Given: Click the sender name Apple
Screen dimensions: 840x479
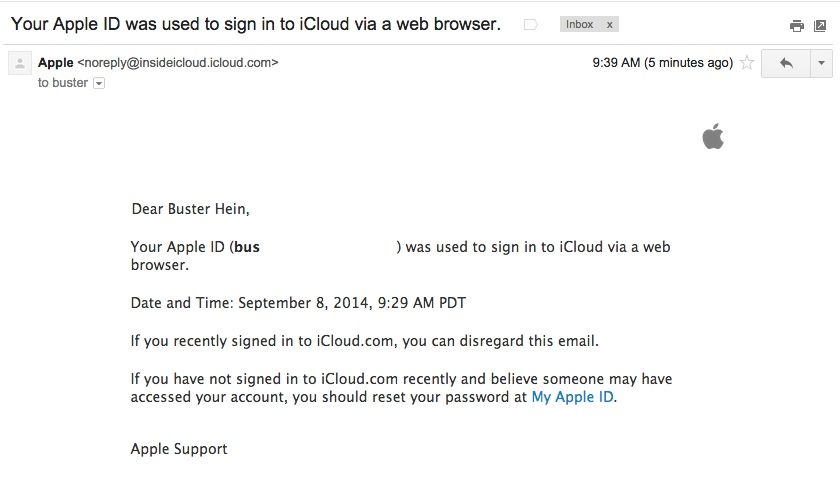Looking at the screenshot, I should click(x=56, y=62).
